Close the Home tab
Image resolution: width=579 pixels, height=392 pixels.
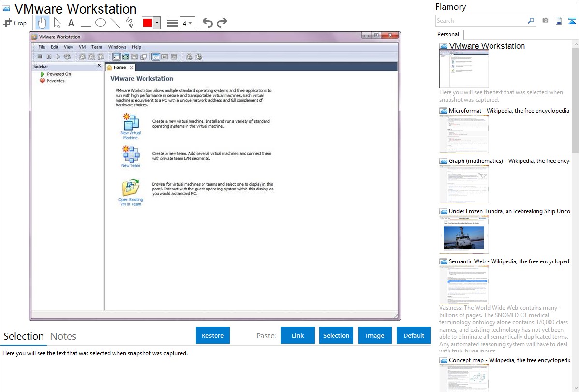132,67
